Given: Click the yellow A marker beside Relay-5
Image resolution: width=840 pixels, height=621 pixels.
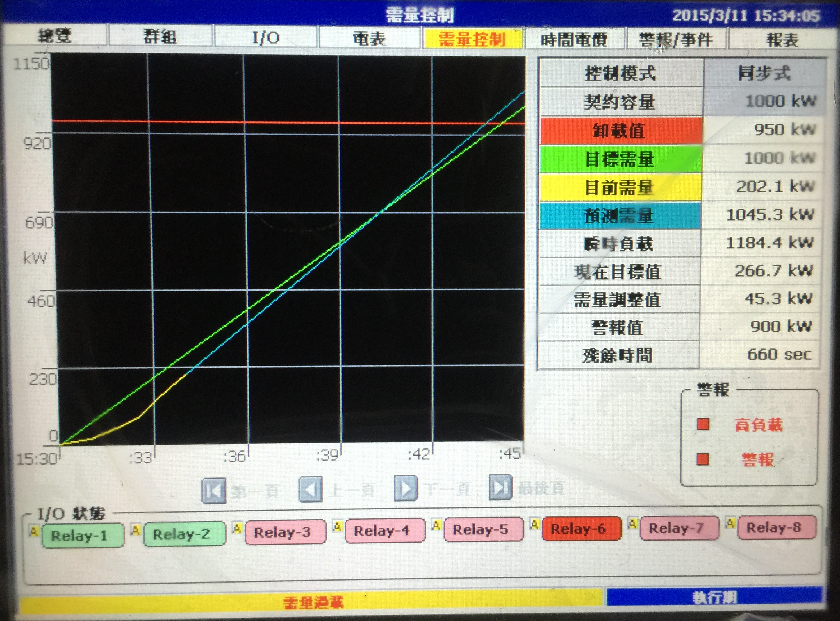Looking at the screenshot, I should 436,525.
